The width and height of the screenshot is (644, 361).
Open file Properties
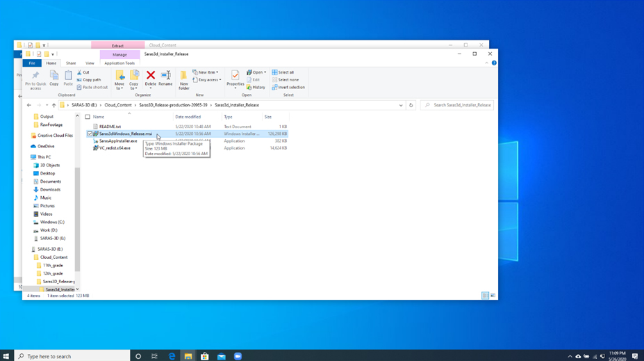click(235, 79)
